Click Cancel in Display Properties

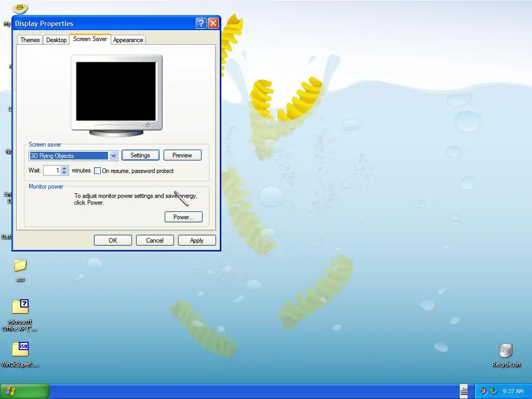155,240
